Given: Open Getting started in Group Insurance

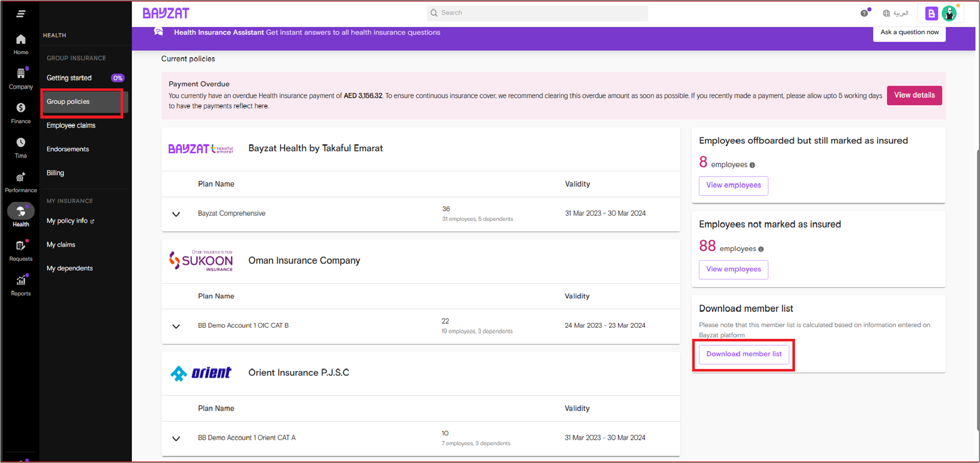Looking at the screenshot, I should coord(69,78).
